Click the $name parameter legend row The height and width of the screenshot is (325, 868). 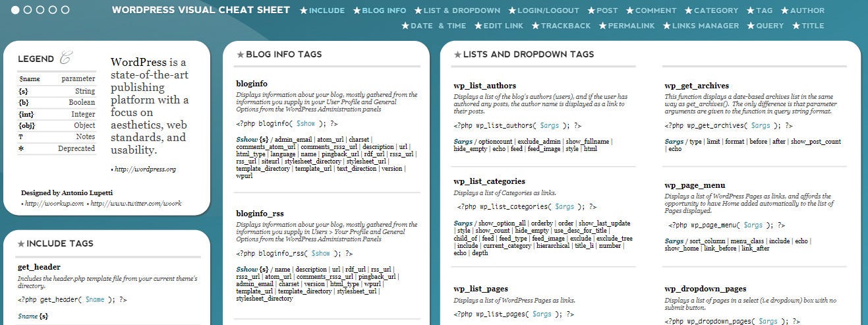tap(57, 79)
